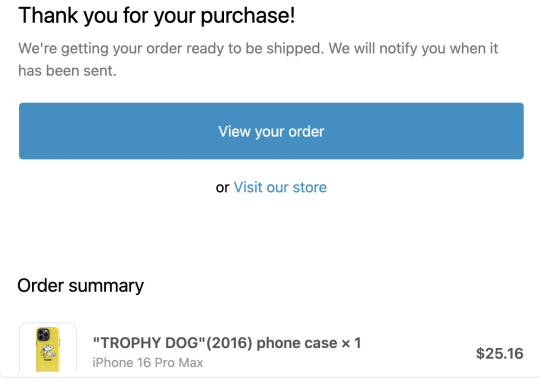Click the Thank you for your purchase heading
The height and width of the screenshot is (381, 540).
click(157, 16)
